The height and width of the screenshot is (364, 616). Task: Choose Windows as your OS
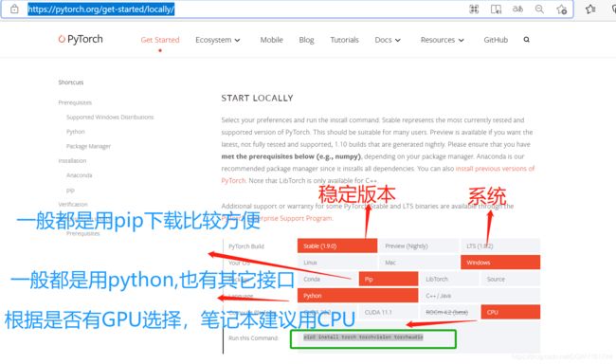(x=500, y=263)
